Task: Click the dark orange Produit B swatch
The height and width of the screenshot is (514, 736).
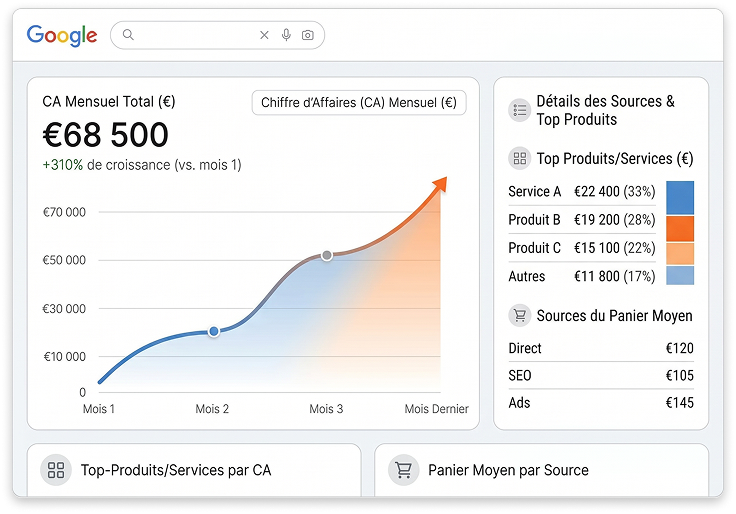Action: click(680, 229)
